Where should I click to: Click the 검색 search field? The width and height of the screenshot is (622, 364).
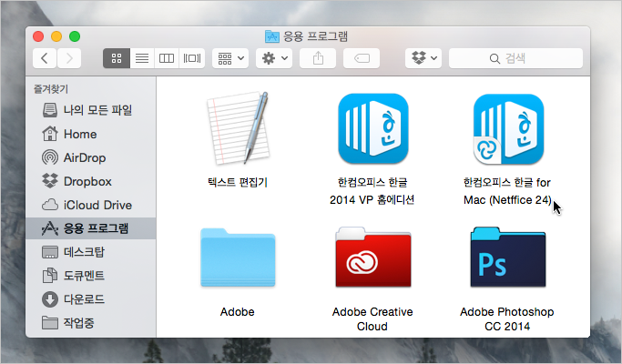[x=515, y=58]
